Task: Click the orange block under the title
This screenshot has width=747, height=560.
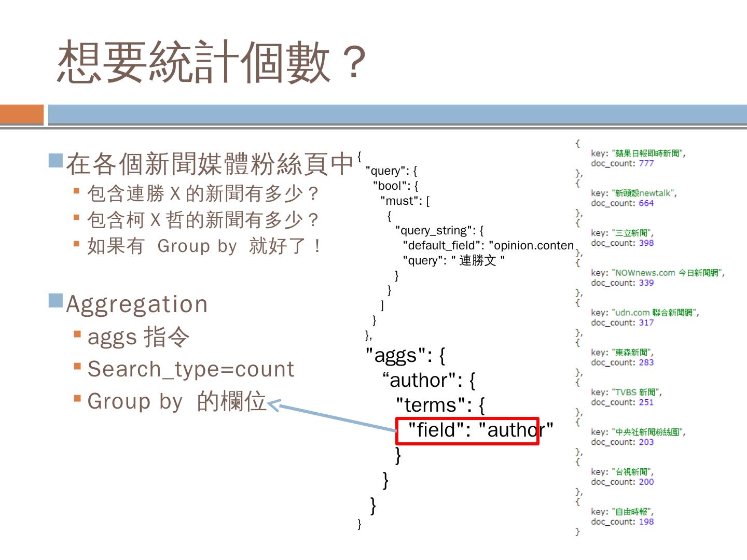Action: [22, 114]
